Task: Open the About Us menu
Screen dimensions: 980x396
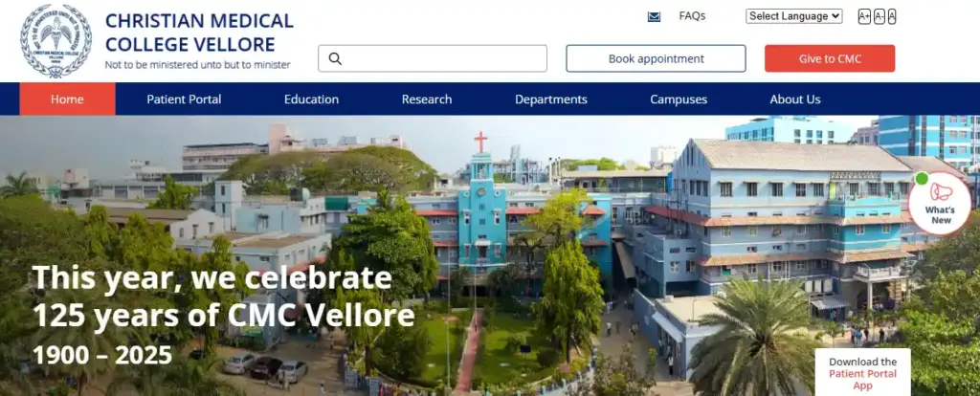Action: 795,99
